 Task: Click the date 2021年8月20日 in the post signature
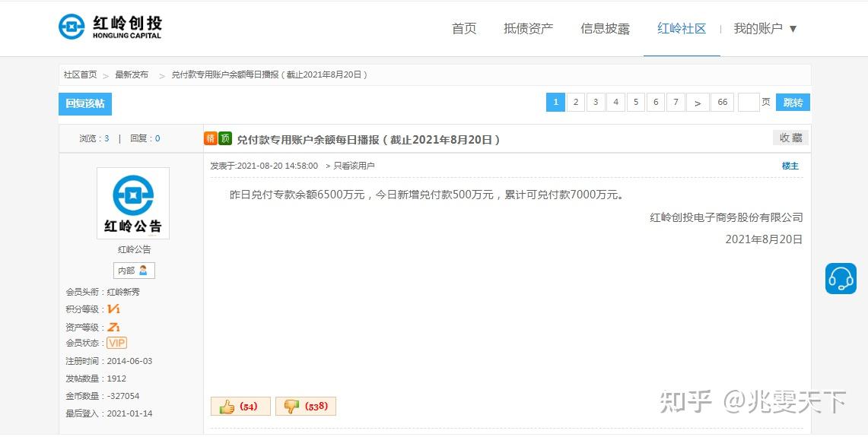(x=764, y=239)
